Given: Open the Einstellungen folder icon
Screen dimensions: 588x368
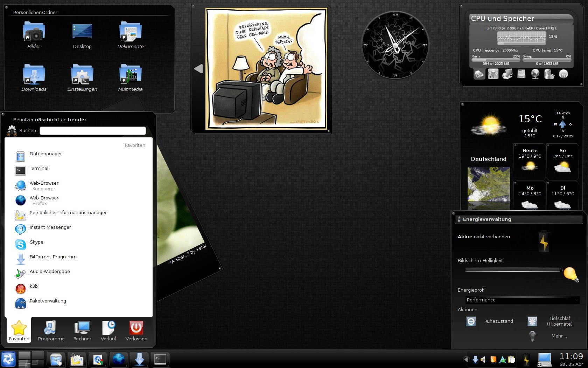Looking at the screenshot, I should tap(82, 74).
